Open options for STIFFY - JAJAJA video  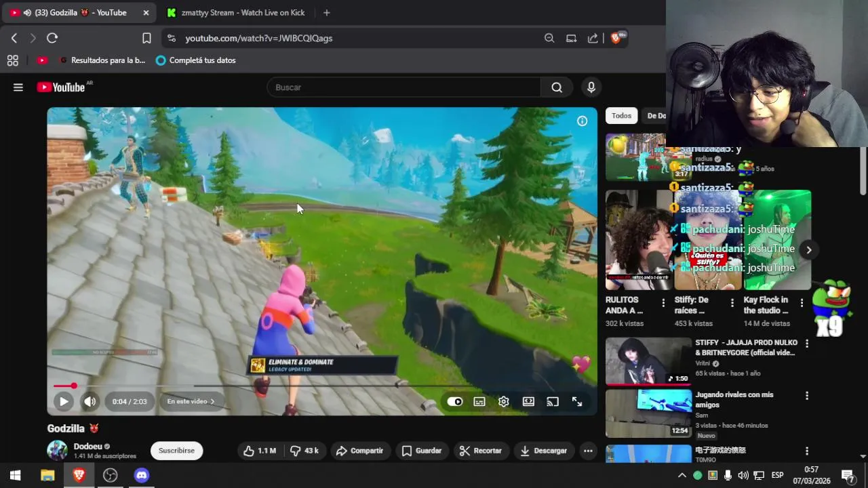pyautogui.click(x=807, y=344)
